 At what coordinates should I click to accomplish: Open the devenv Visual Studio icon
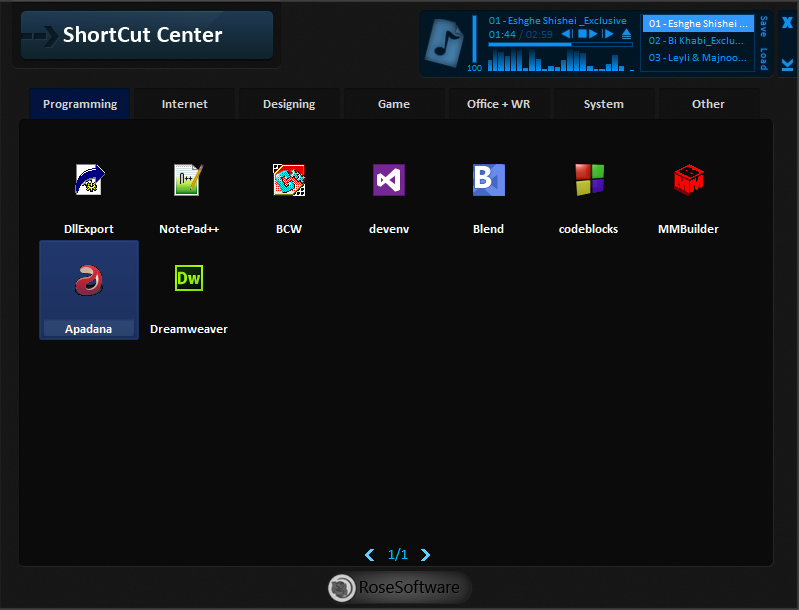click(389, 179)
